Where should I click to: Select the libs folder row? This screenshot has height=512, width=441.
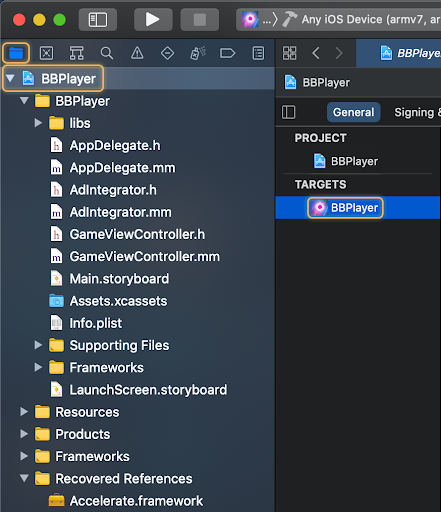click(x=137, y=123)
